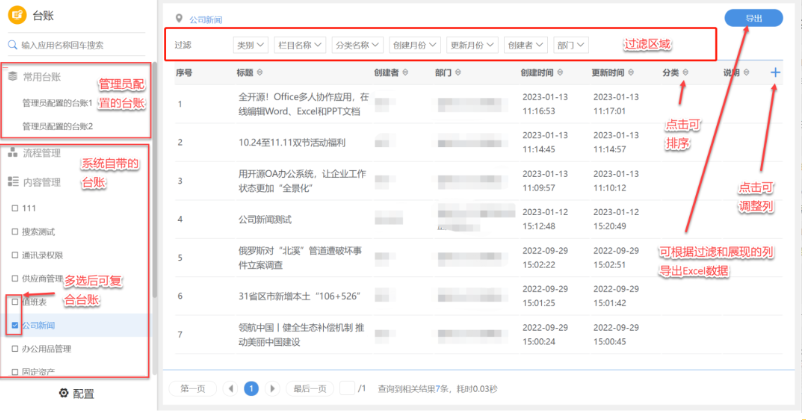
Task: Sort by 部门 column sort icon
Action: [457, 72]
